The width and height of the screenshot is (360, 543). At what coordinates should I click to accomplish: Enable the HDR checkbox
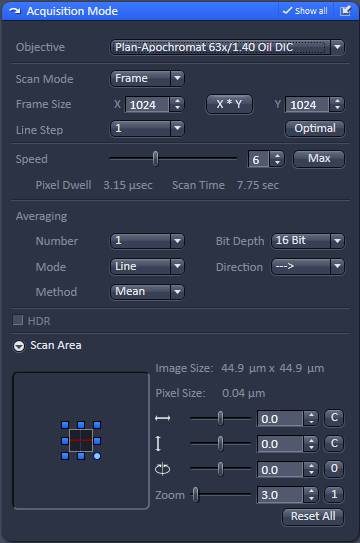pyautogui.click(x=18, y=320)
